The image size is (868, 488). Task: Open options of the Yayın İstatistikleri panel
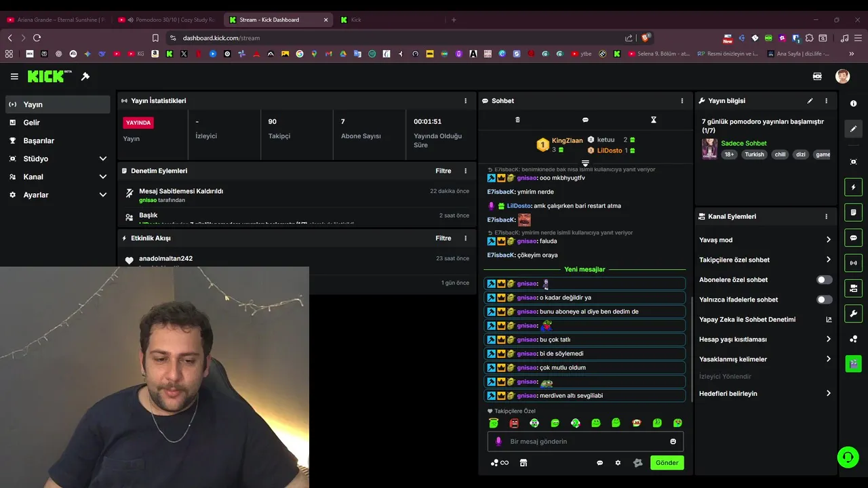(465, 101)
